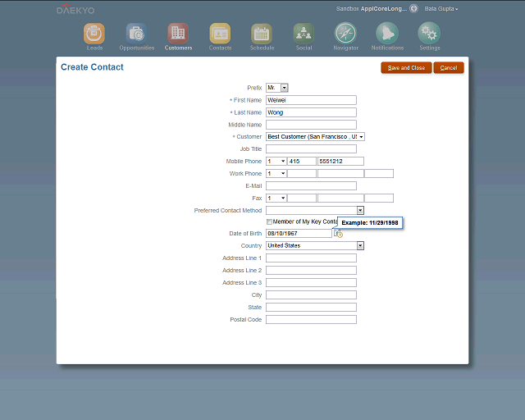Click the E-Mail field

(x=311, y=185)
